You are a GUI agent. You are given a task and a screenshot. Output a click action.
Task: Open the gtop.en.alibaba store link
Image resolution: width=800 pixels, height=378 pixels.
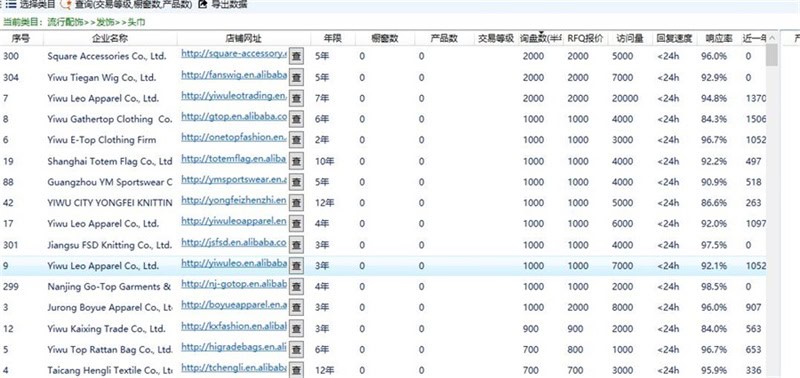pyautogui.click(x=234, y=116)
